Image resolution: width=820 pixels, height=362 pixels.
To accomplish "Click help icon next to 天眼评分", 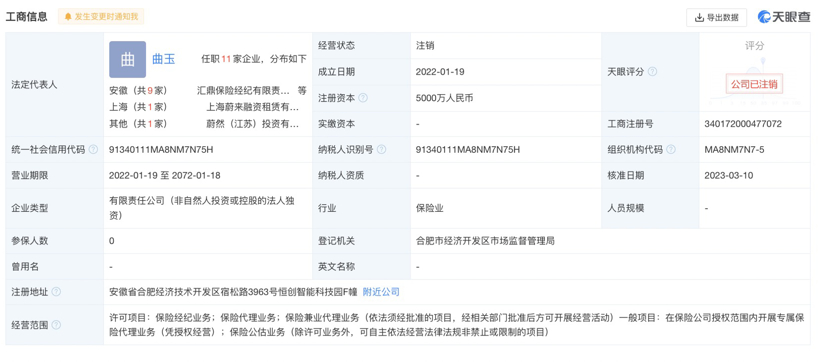I will [653, 72].
